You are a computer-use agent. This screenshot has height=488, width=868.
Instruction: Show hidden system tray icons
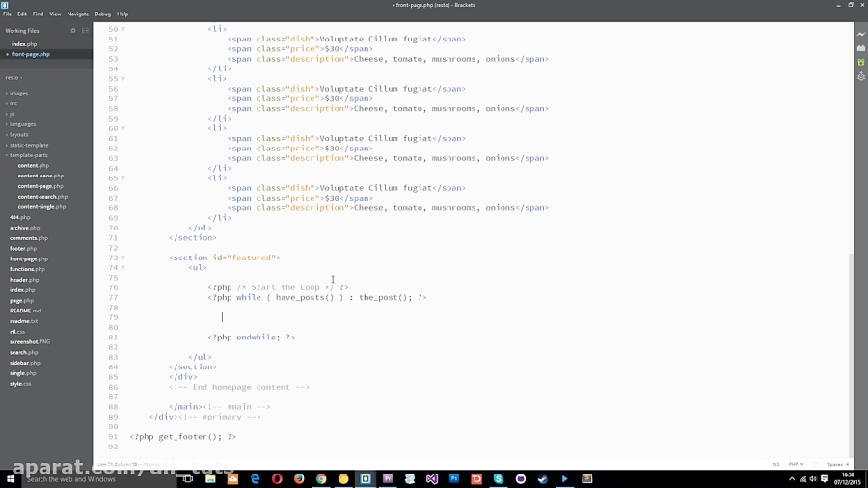click(x=792, y=479)
